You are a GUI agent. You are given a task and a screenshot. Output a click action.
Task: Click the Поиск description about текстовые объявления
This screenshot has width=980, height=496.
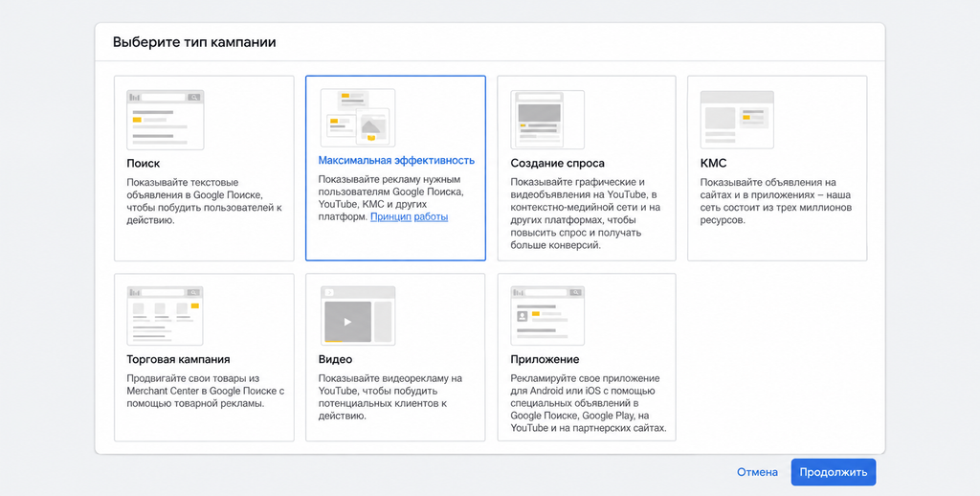[205, 201]
